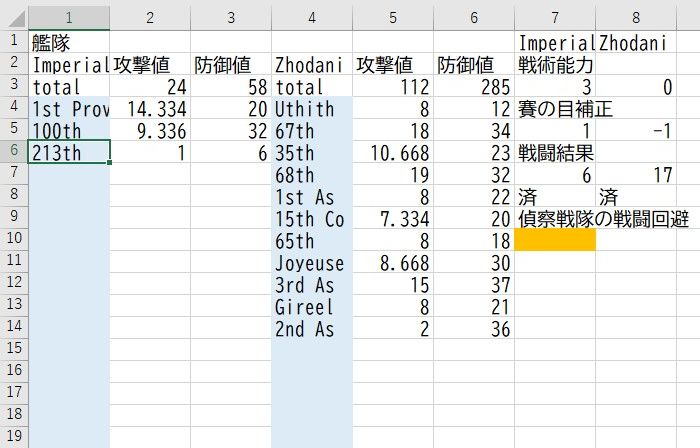Select the 防御値 header in column 3
Screen dimensions: 700x448
(x=231, y=64)
